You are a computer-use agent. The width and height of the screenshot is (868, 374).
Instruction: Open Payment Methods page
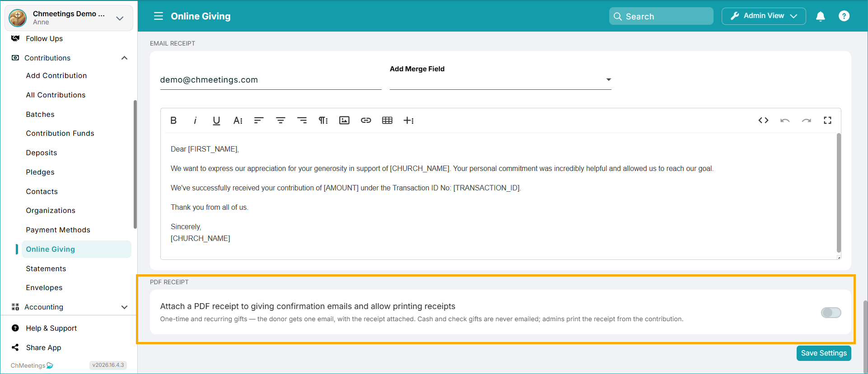pyautogui.click(x=58, y=230)
